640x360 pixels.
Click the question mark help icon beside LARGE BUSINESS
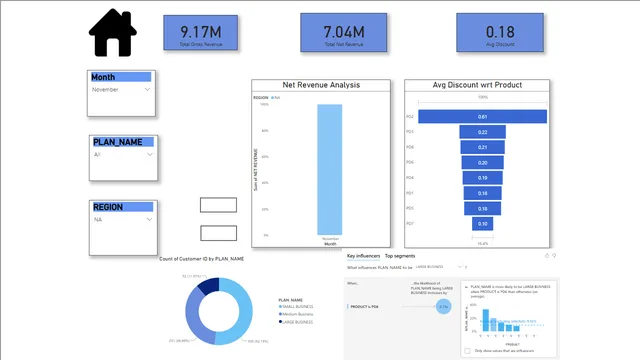pos(466,267)
